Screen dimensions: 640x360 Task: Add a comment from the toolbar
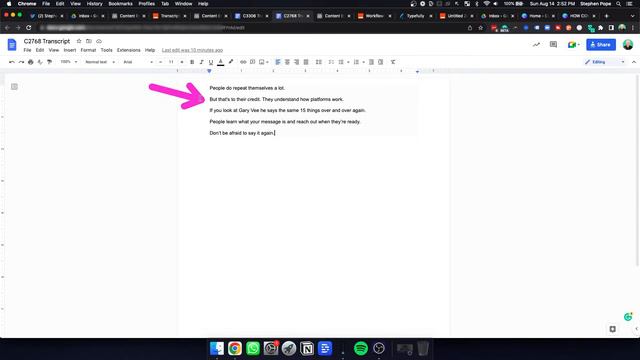(253, 62)
